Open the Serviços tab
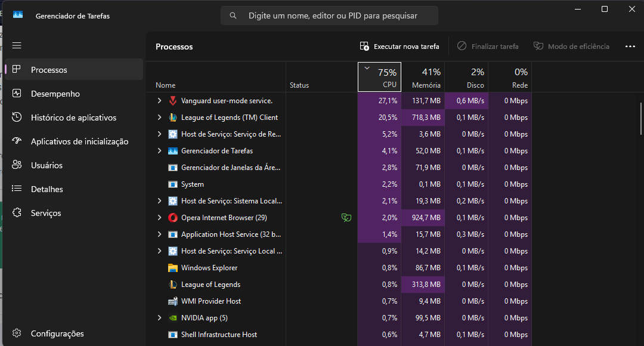This screenshot has height=346, width=644. 75,213
